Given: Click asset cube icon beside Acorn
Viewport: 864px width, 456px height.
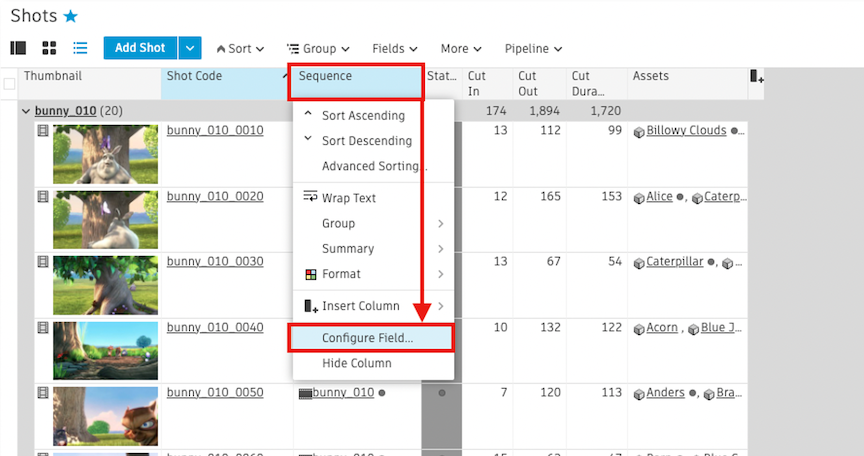Looking at the screenshot, I should pos(639,329).
